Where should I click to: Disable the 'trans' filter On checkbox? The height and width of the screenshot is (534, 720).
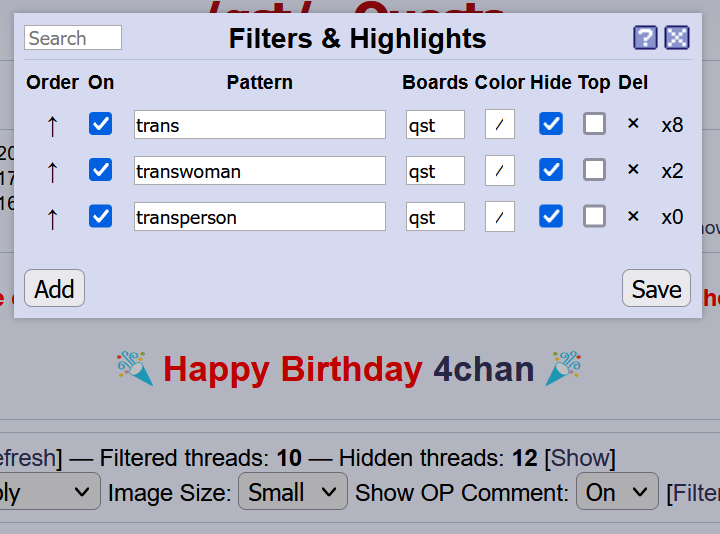coord(101,124)
